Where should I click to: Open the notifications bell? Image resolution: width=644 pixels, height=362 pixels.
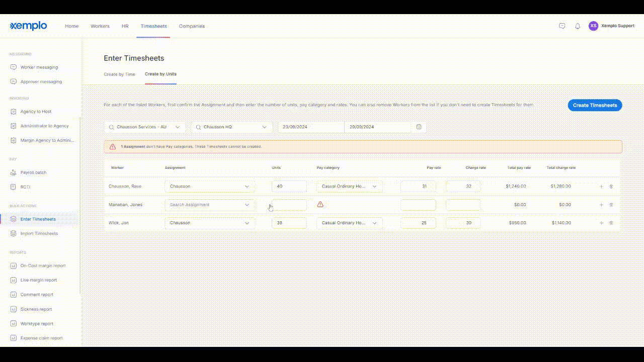(578, 26)
